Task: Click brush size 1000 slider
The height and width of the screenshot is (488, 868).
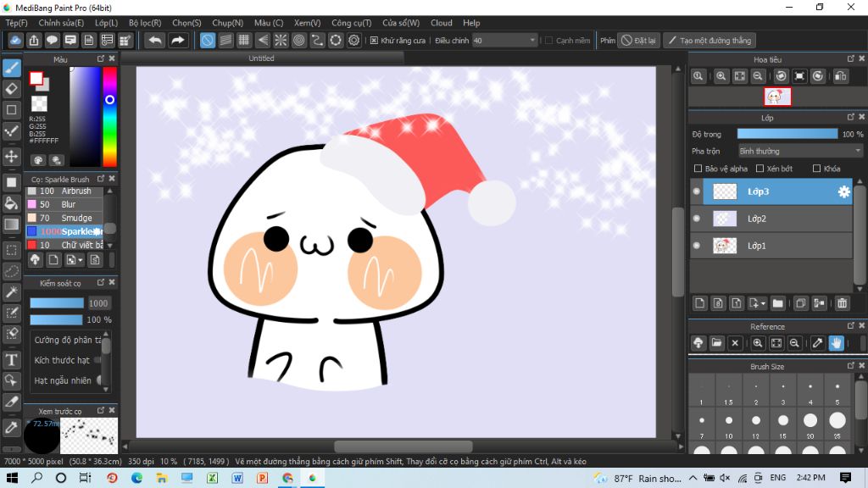Action: point(57,303)
